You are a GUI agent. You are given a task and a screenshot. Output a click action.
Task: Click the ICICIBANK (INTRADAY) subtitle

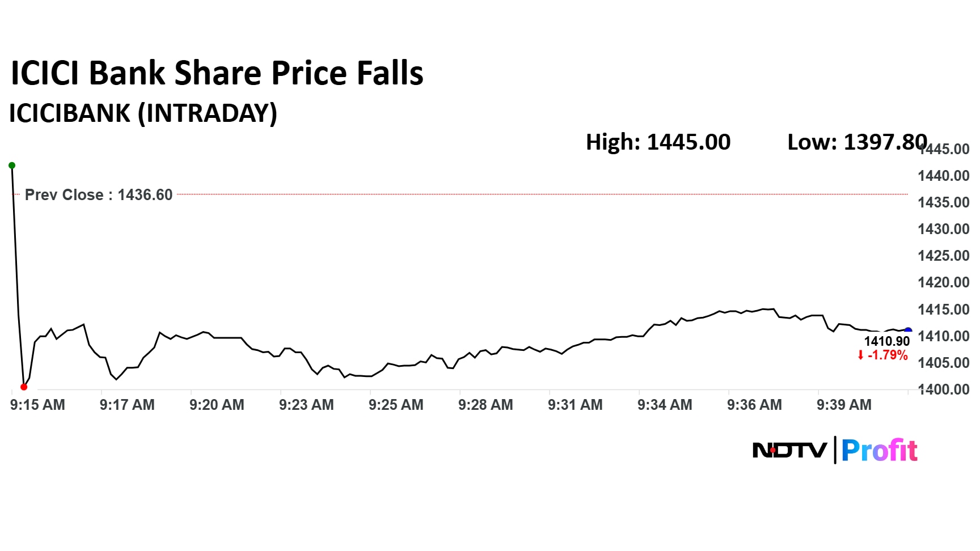143,113
